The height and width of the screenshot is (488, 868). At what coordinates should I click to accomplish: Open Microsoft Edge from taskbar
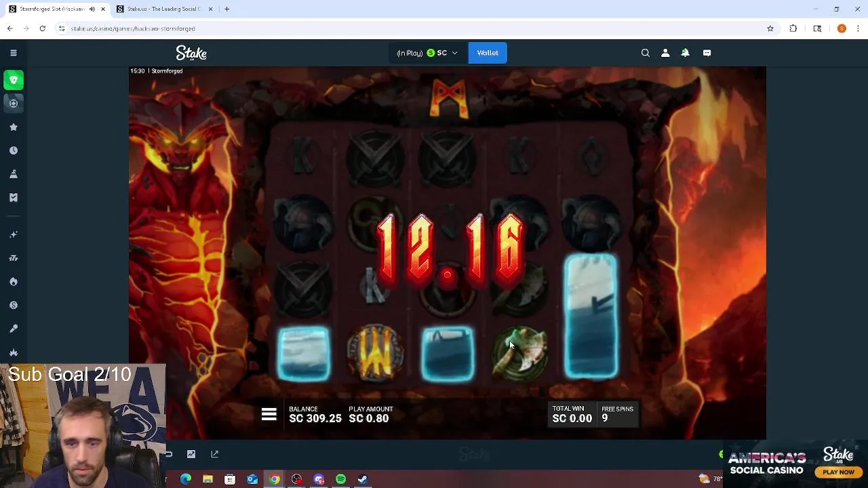pyautogui.click(x=186, y=479)
